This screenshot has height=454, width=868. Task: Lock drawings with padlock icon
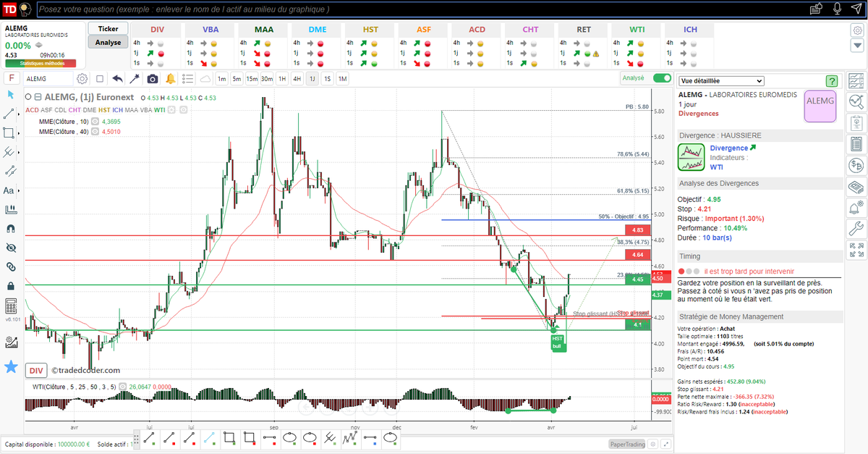[x=10, y=285]
